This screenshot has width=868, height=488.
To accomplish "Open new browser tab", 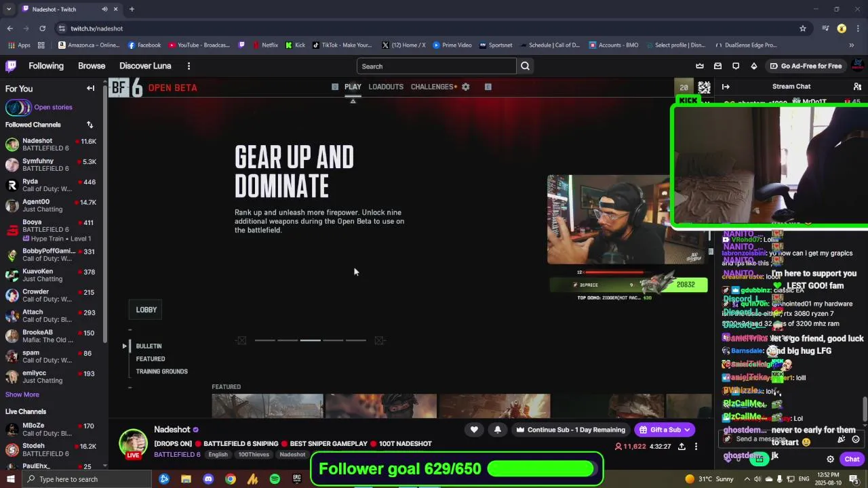I will pyautogui.click(x=132, y=9).
